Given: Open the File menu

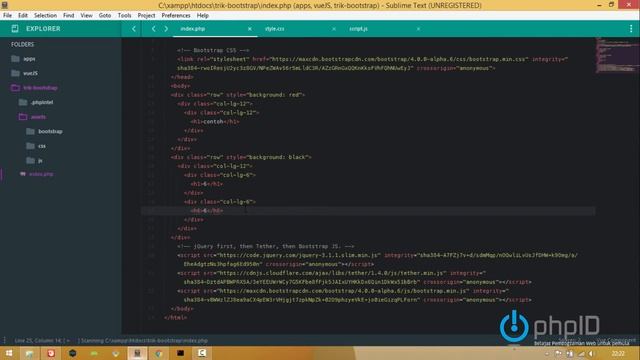Looking at the screenshot, I should coord(7,16).
